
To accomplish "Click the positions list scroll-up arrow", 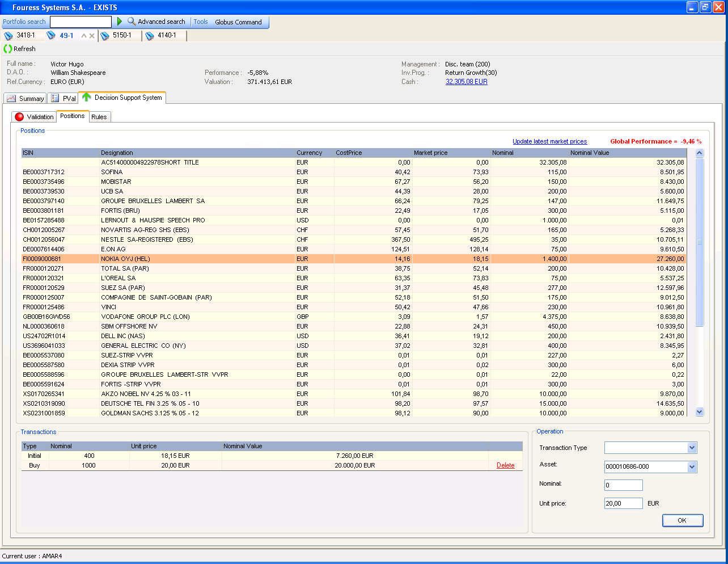I will point(699,153).
